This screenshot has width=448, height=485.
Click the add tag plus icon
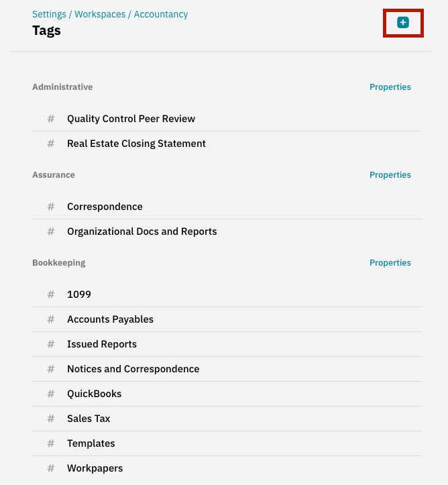(403, 23)
